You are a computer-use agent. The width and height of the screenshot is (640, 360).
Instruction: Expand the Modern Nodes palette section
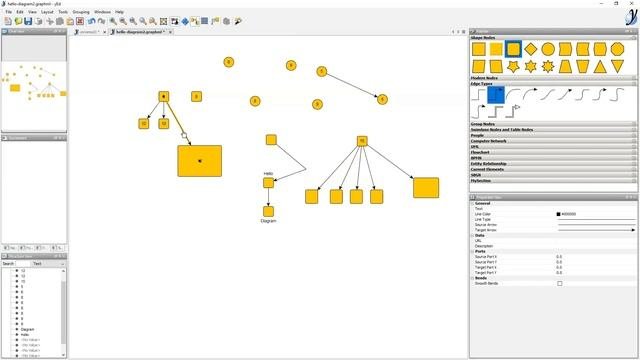coord(553,78)
